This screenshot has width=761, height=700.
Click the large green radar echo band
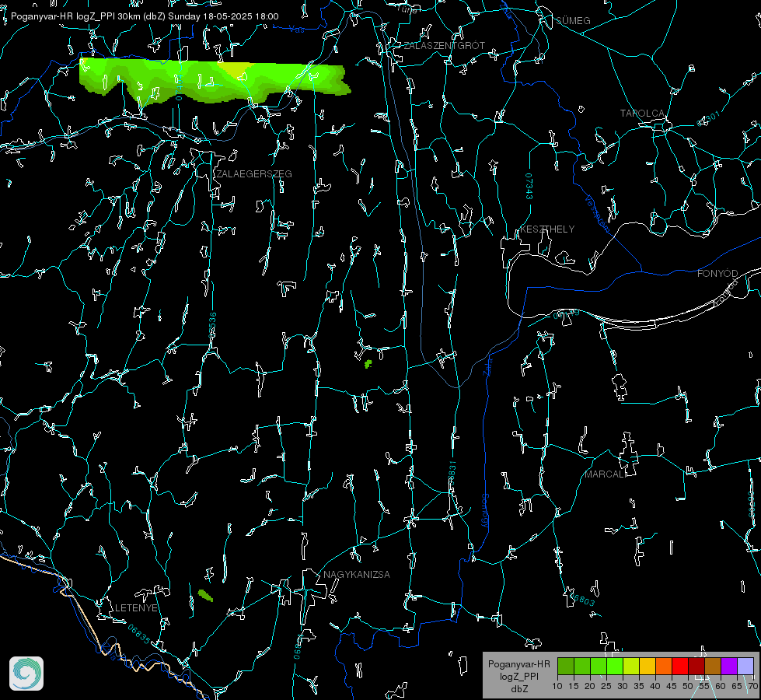[x=214, y=81]
